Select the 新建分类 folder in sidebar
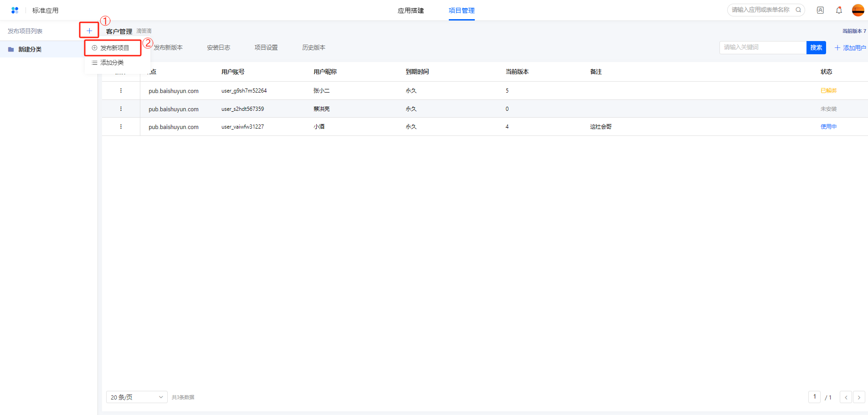The height and width of the screenshot is (415, 868). (30, 49)
